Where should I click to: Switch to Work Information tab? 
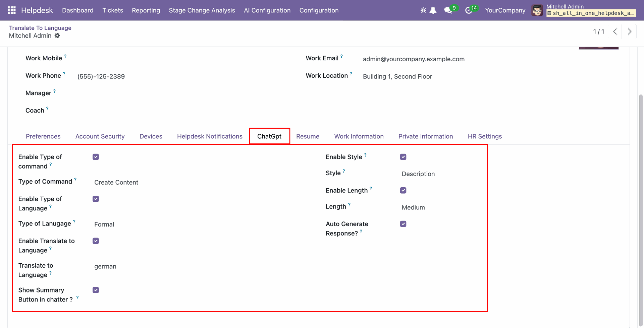click(x=359, y=136)
